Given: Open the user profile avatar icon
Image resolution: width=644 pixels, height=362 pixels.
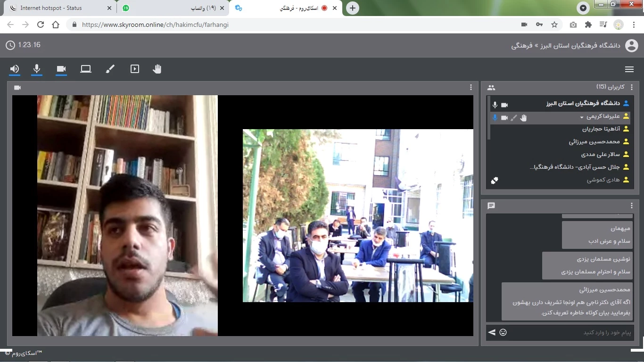Looking at the screenshot, I should (x=631, y=46).
